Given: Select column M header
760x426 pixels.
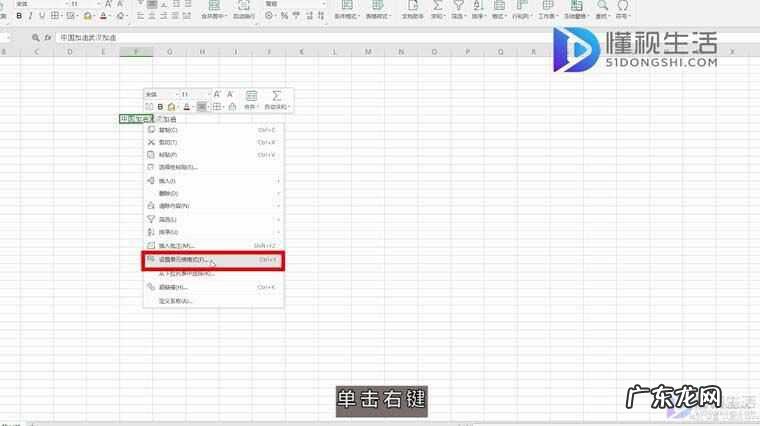Looking at the screenshot, I should [x=368, y=52].
